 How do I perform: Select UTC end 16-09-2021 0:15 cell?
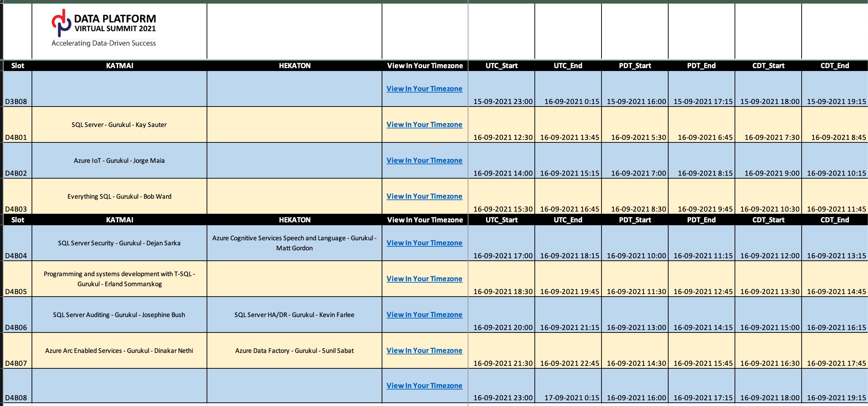tap(568, 89)
